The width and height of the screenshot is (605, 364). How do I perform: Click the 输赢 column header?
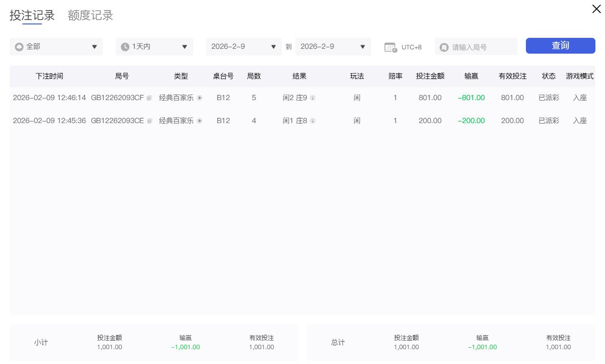tap(471, 76)
